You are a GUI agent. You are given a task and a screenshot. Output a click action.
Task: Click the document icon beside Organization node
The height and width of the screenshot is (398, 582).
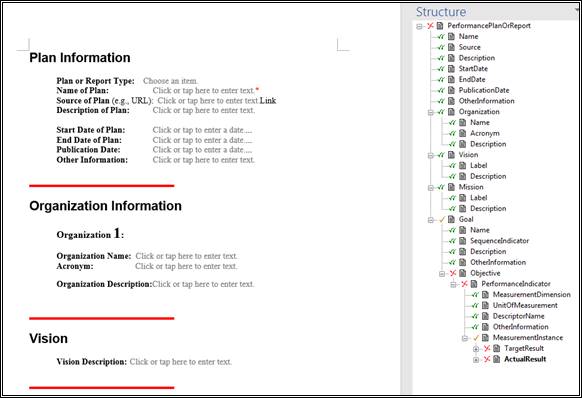point(451,112)
